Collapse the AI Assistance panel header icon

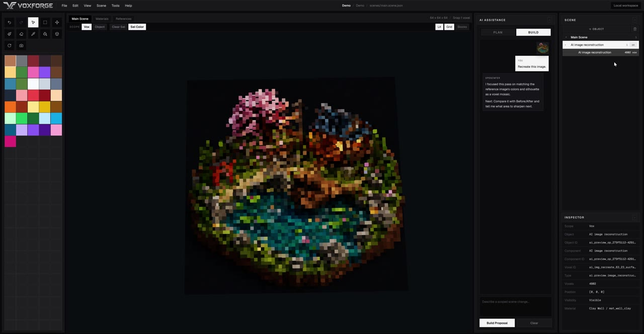[549, 20]
